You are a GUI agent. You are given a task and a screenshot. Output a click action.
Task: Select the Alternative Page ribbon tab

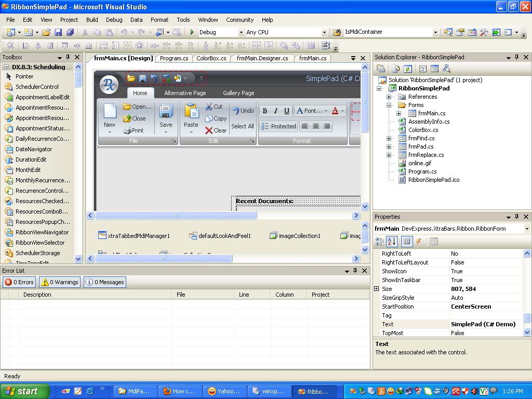(x=185, y=93)
